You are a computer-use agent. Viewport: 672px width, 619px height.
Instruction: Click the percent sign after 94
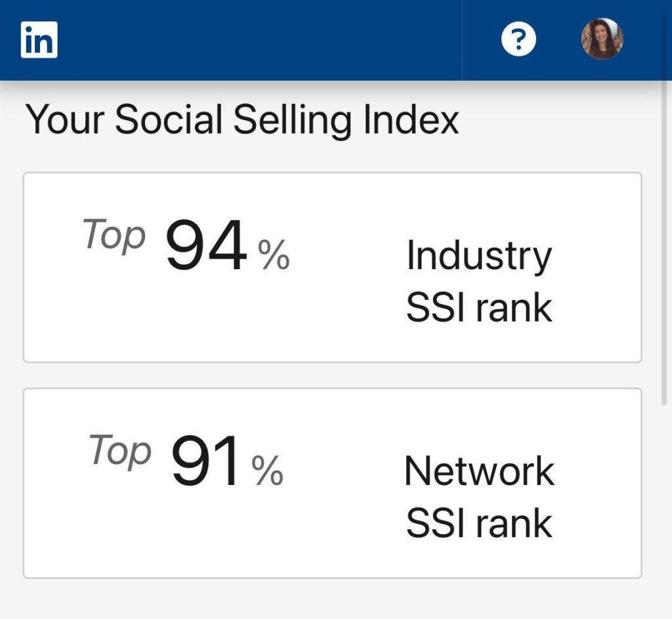(x=274, y=255)
